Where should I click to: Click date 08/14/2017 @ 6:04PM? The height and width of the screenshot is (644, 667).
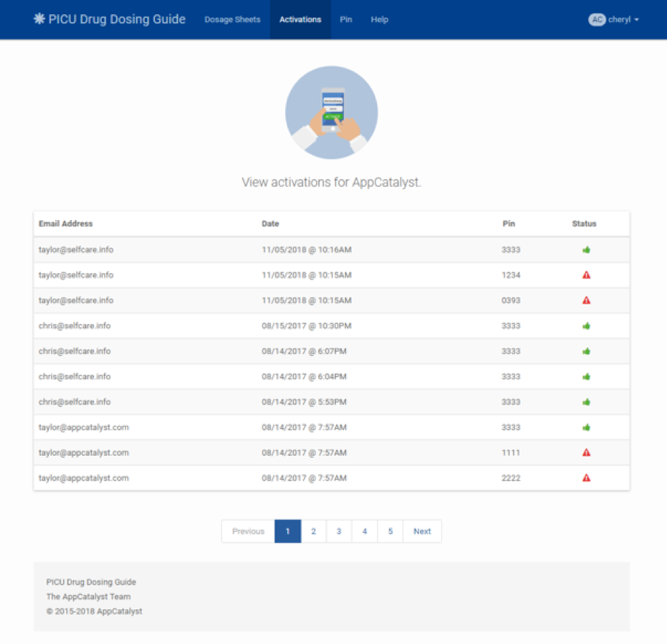tap(304, 376)
